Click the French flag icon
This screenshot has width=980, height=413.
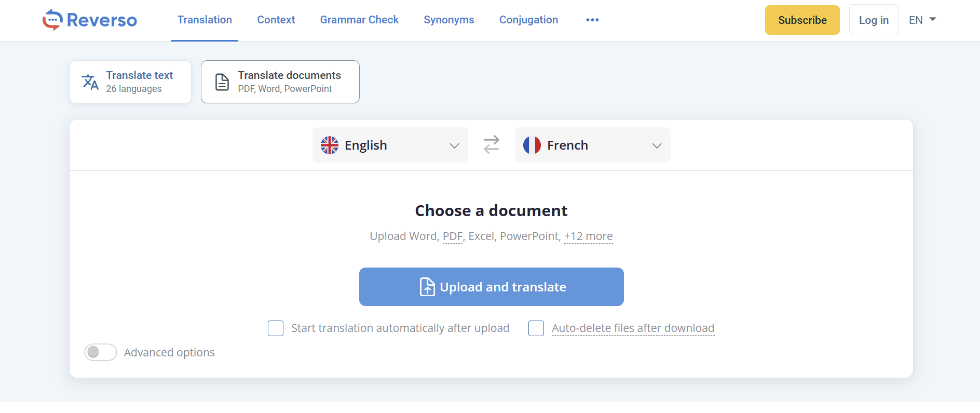click(x=532, y=145)
